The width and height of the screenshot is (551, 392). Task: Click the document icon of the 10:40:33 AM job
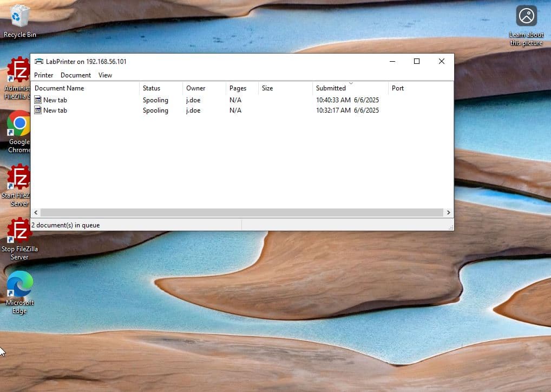point(38,100)
